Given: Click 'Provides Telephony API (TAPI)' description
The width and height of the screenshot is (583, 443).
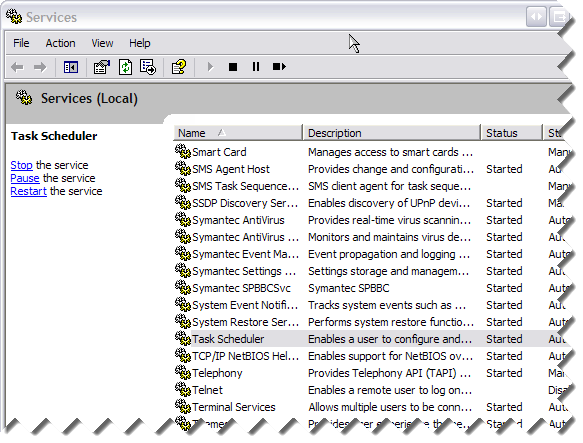Looking at the screenshot, I should point(390,373).
